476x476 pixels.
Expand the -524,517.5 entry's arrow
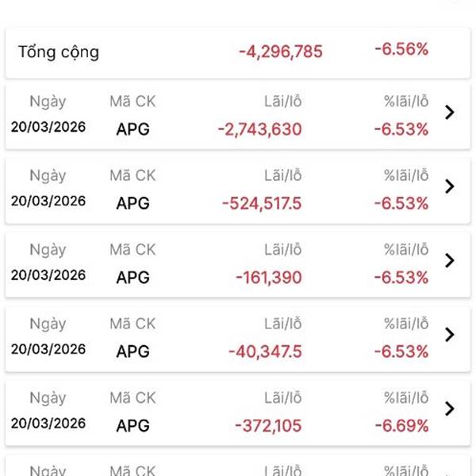click(450, 186)
